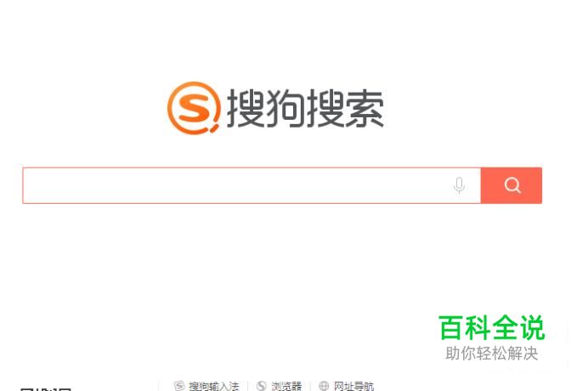The image size is (588, 391).
Task: Click the character 说 in the green watermark
Action: click(531, 327)
